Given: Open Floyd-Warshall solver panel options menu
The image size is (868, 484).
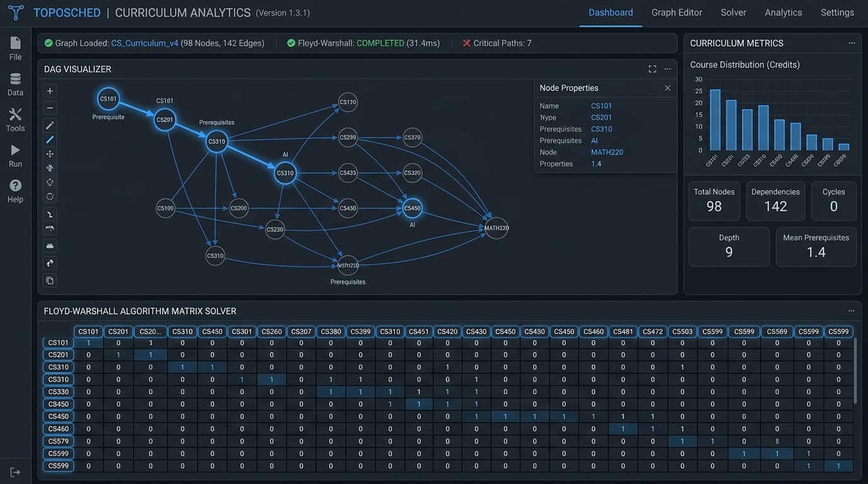Looking at the screenshot, I should (x=852, y=311).
